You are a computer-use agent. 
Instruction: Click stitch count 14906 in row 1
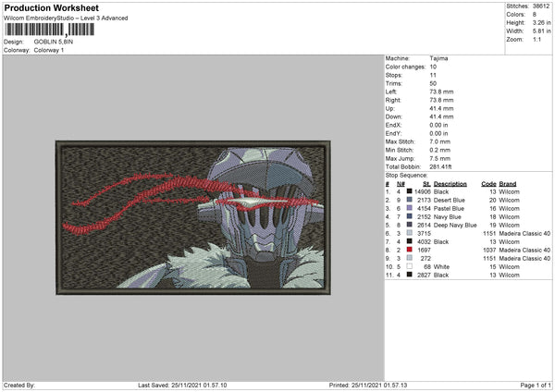coord(423,192)
